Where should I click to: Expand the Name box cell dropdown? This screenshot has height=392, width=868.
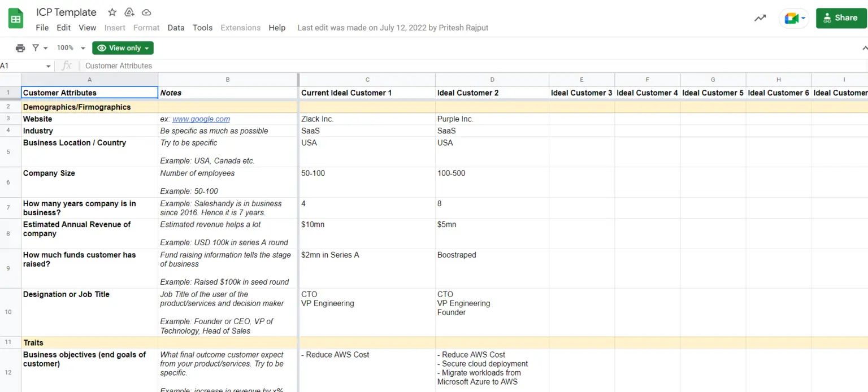click(x=48, y=66)
